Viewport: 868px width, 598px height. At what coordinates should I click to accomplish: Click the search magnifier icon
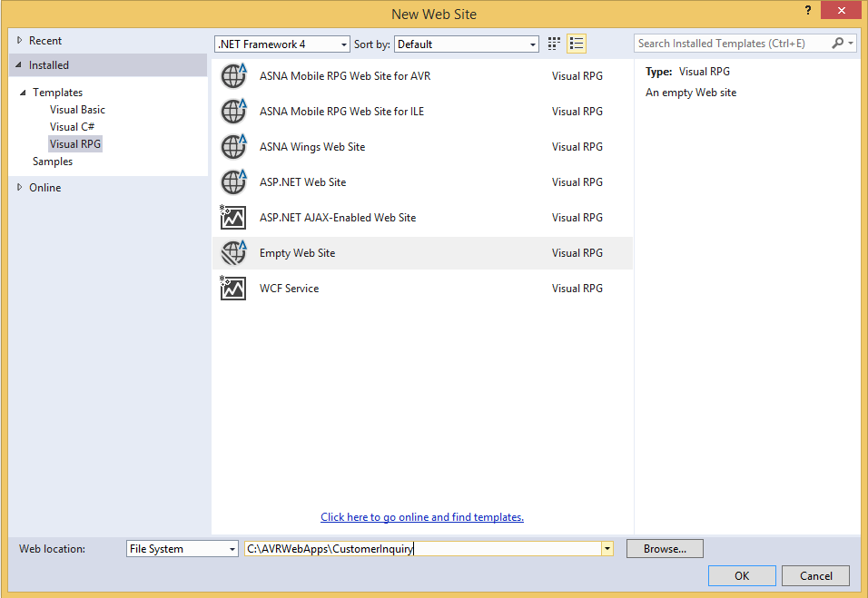(x=837, y=44)
